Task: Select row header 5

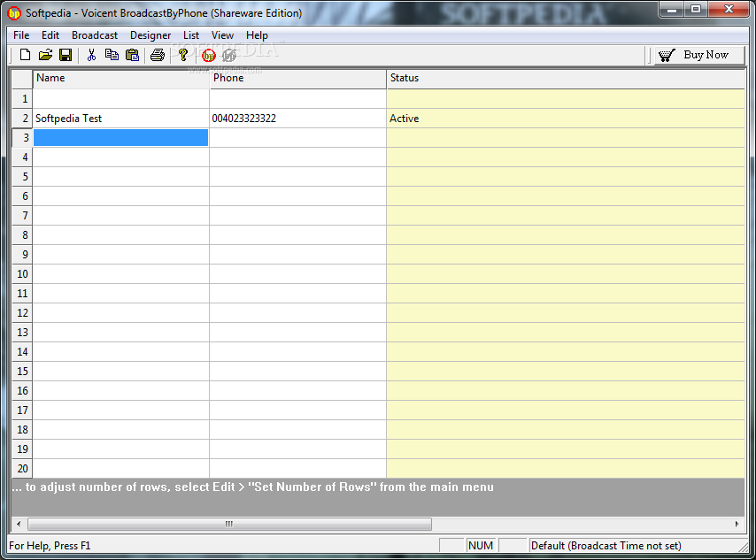Action: [x=22, y=177]
